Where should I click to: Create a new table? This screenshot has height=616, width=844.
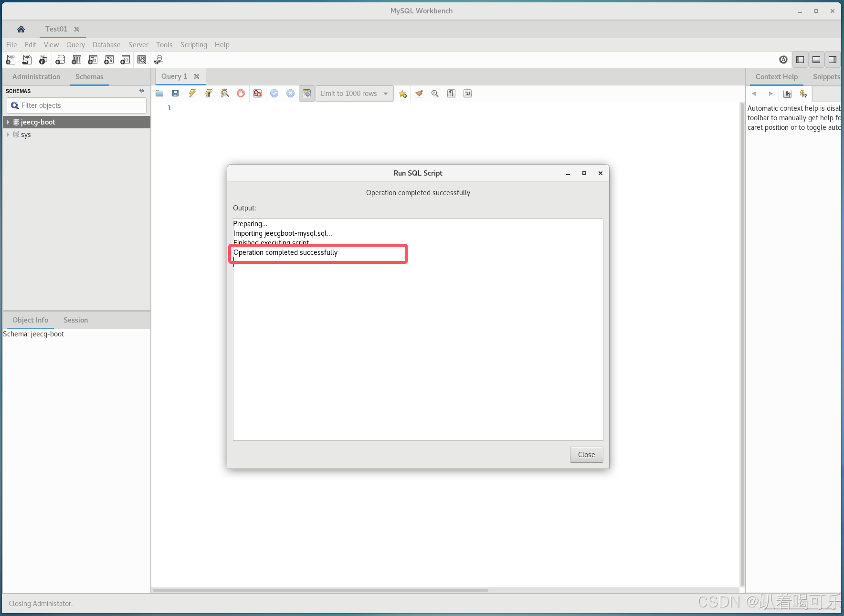coord(76,60)
